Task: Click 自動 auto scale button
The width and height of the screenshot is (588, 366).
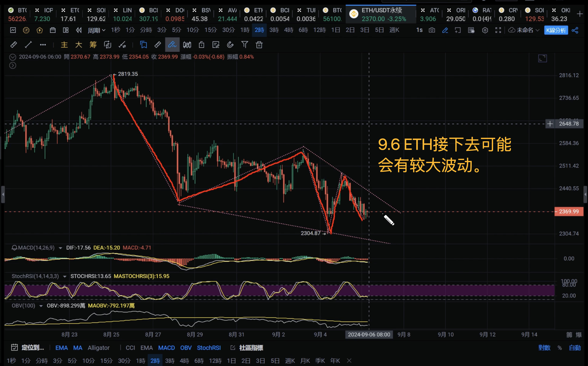Action: 575,348
